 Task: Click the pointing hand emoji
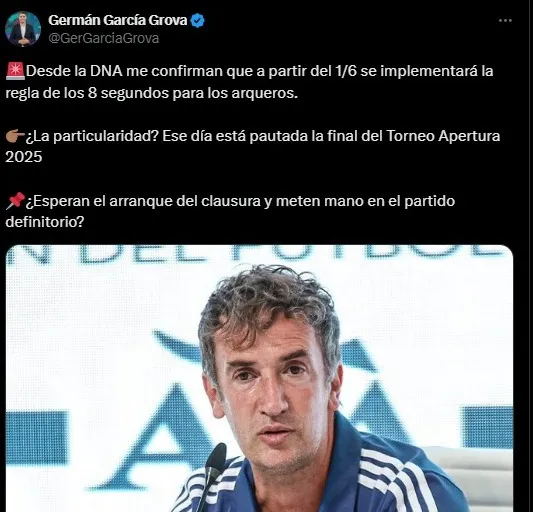pos(15,136)
